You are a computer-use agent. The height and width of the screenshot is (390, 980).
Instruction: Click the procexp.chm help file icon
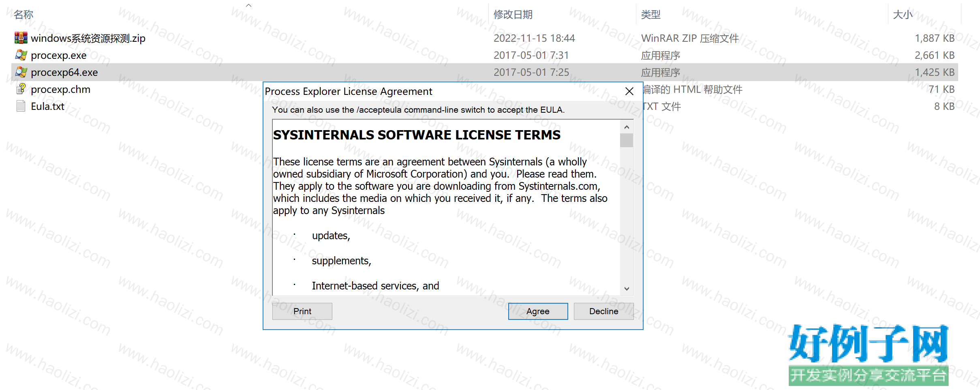21,89
